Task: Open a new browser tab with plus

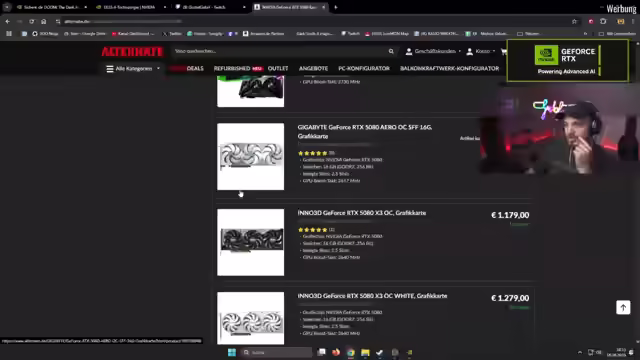Action: (x=336, y=7)
